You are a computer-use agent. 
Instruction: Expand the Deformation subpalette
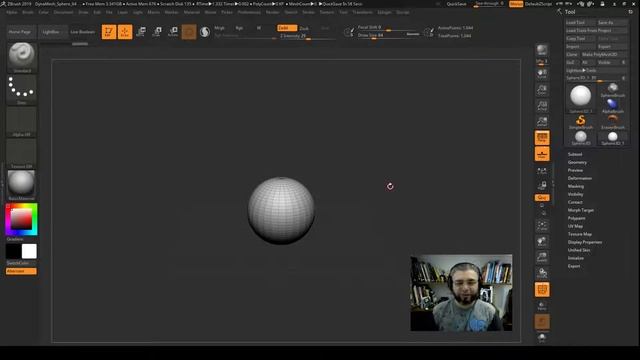[580, 178]
